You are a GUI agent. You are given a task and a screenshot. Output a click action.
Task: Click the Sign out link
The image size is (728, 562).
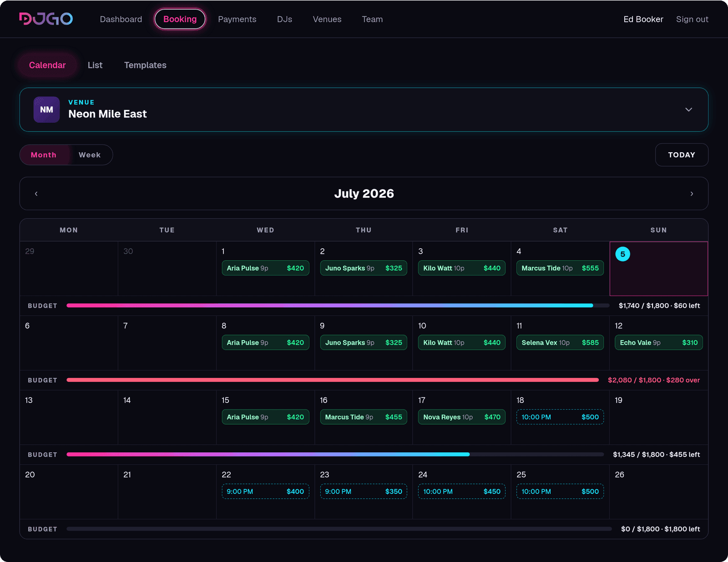pyautogui.click(x=692, y=19)
